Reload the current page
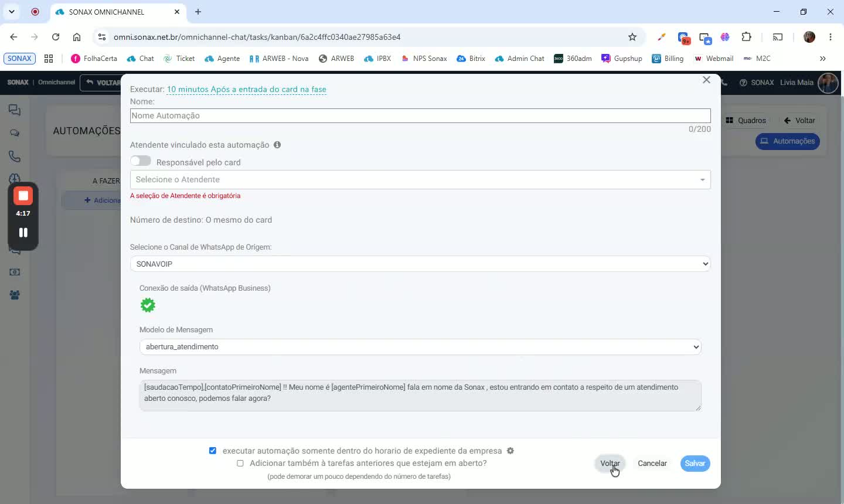Image resolution: width=844 pixels, height=504 pixels. tap(56, 37)
